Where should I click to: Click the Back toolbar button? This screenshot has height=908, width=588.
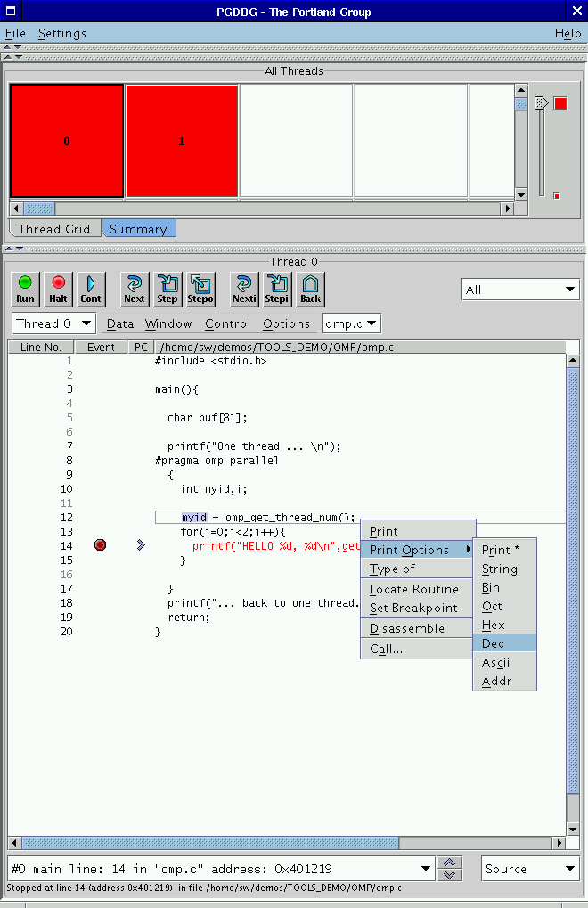(x=310, y=289)
